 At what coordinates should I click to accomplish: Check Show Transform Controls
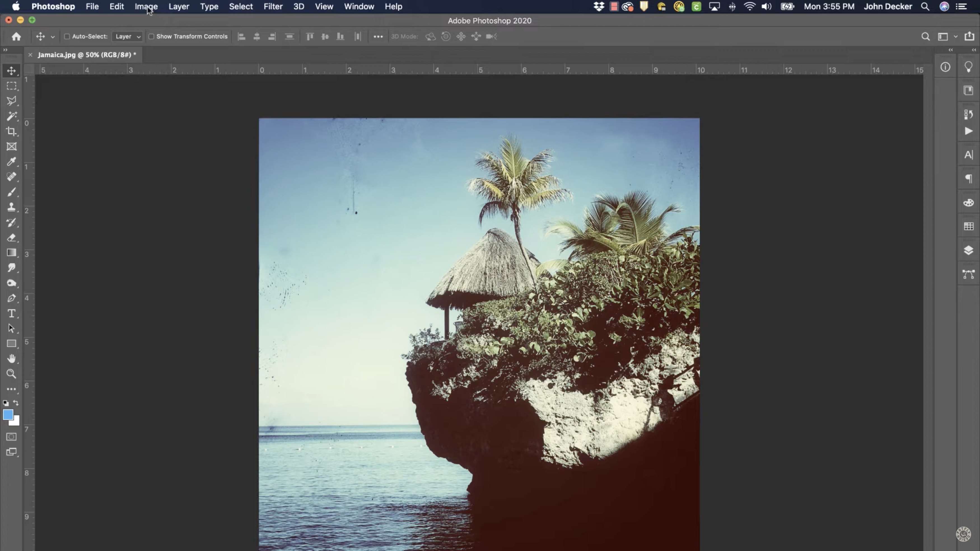tap(151, 36)
